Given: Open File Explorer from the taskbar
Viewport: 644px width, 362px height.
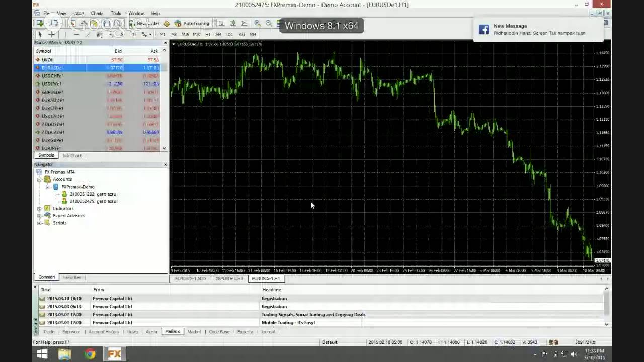Looking at the screenshot, I should click(65, 354).
